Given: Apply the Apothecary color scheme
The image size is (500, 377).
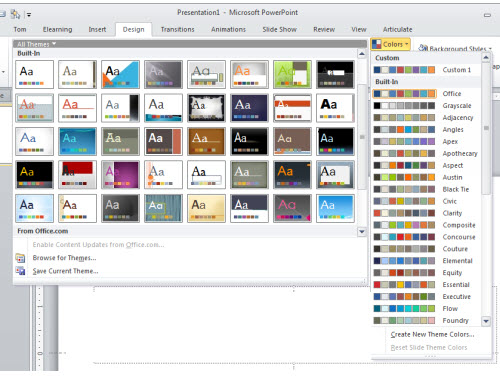Looking at the screenshot, I should 426,153.
